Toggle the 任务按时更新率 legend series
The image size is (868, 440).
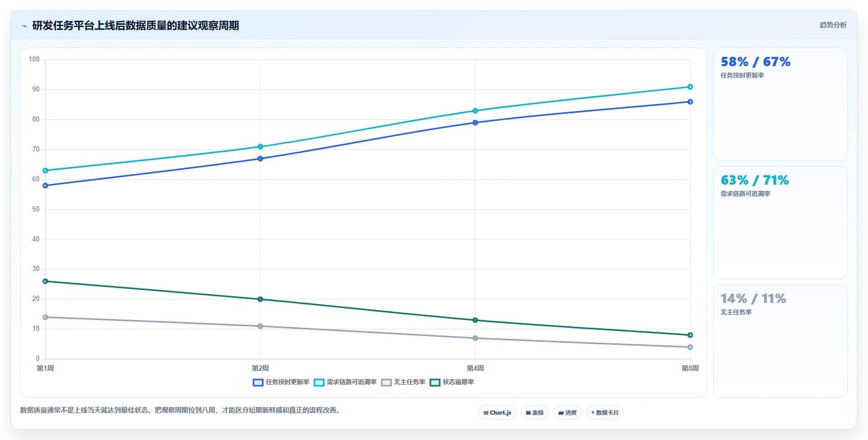(x=281, y=382)
